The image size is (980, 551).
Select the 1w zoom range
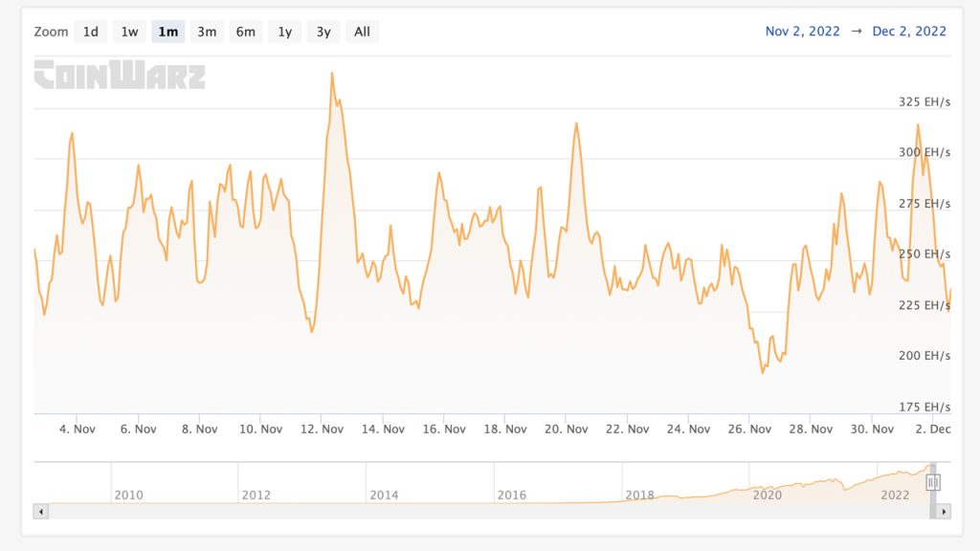click(x=129, y=31)
